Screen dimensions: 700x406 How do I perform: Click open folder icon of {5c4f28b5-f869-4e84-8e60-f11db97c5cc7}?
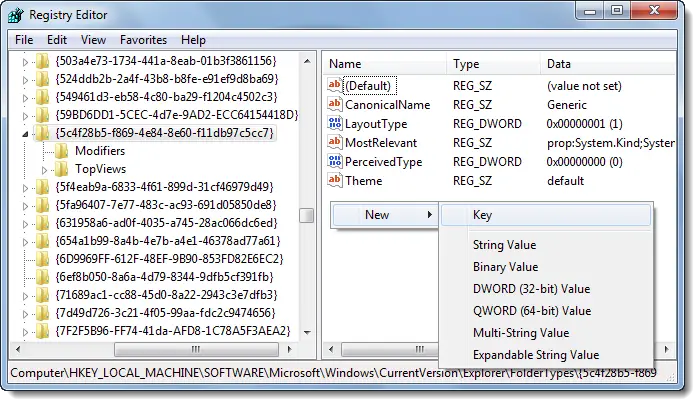[42, 133]
